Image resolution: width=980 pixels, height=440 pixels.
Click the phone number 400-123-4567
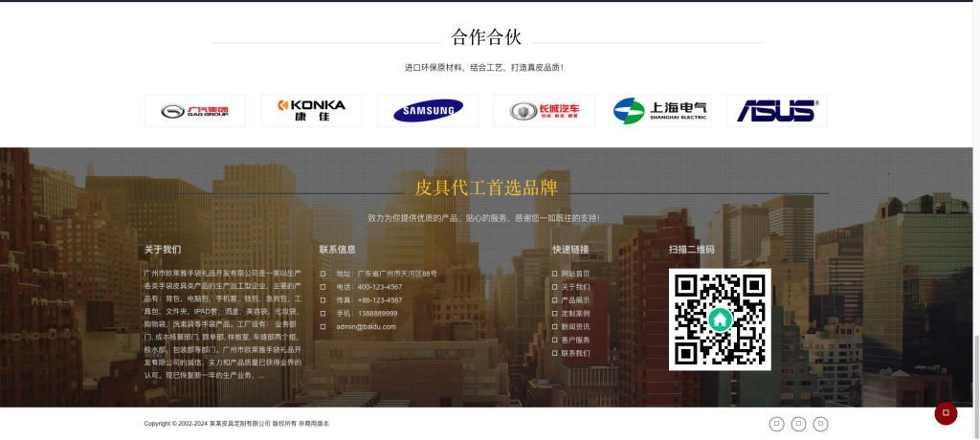(380, 287)
